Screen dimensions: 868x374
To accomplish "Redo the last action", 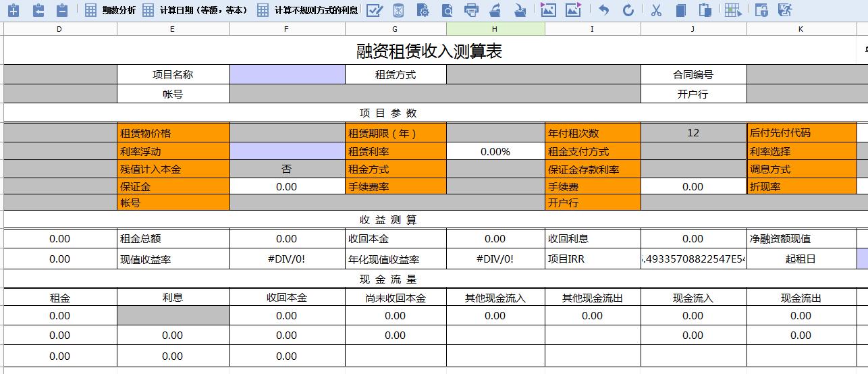I will 628,10.
